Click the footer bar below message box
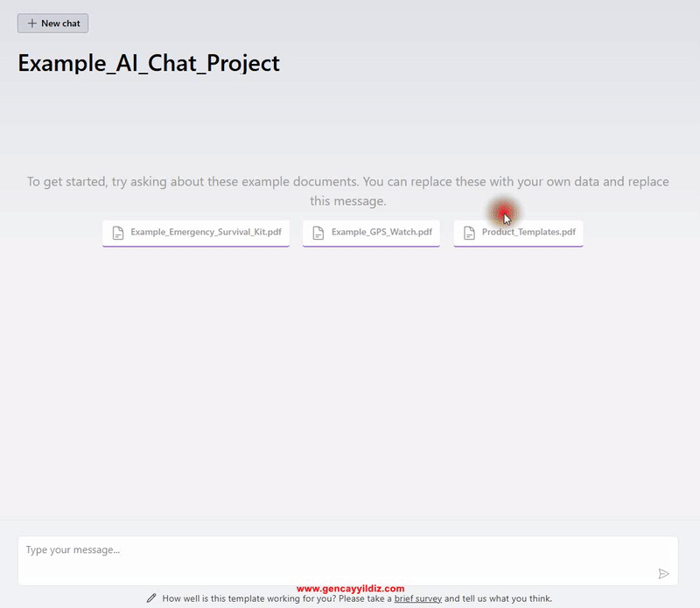 tap(612, 598)
